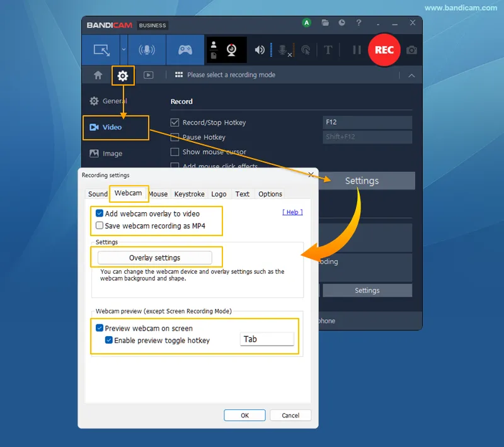The width and height of the screenshot is (504, 447).
Task: Click Cancel in Recording settings
Action: click(x=290, y=416)
